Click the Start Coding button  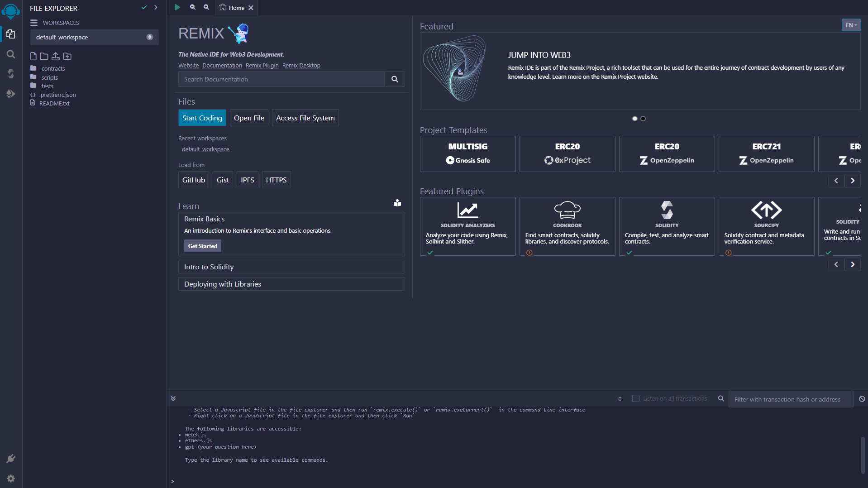coord(202,118)
